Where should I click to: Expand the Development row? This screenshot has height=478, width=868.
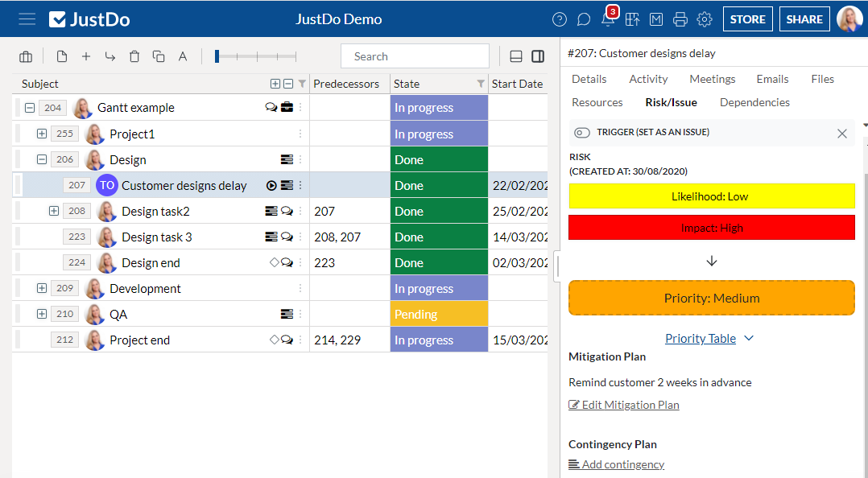click(x=42, y=288)
